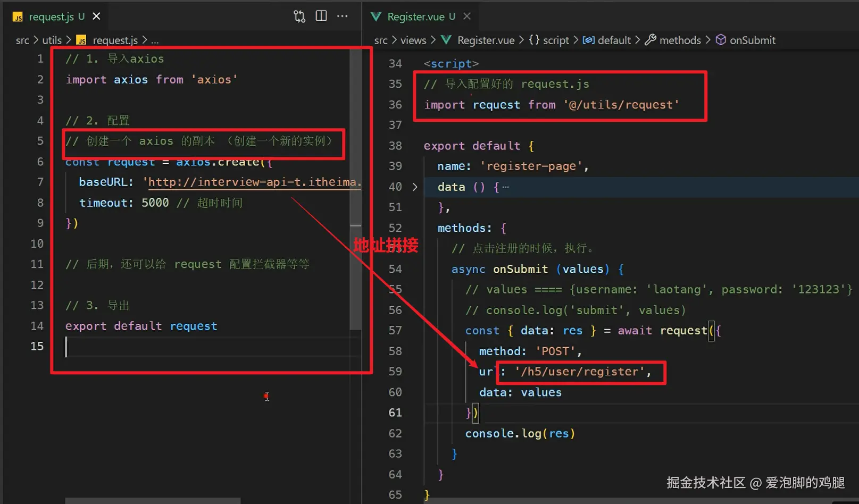Close the request.js tab
The height and width of the screenshot is (504, 859).
(96, 16)
